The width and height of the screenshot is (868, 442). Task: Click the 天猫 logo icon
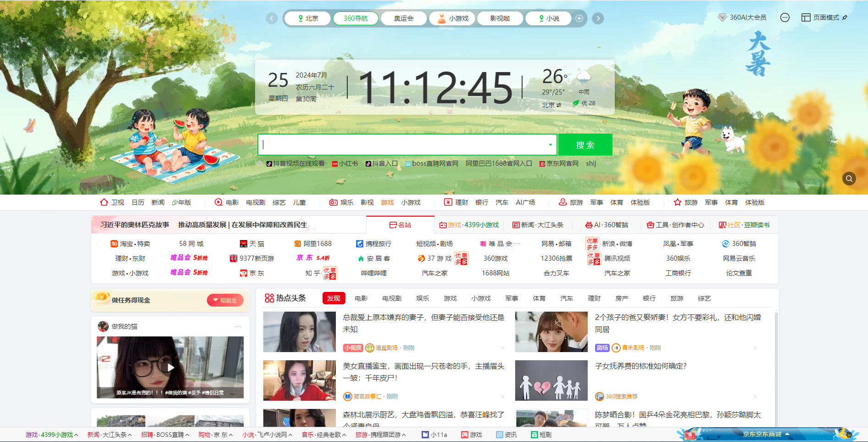tap(244, 244)
